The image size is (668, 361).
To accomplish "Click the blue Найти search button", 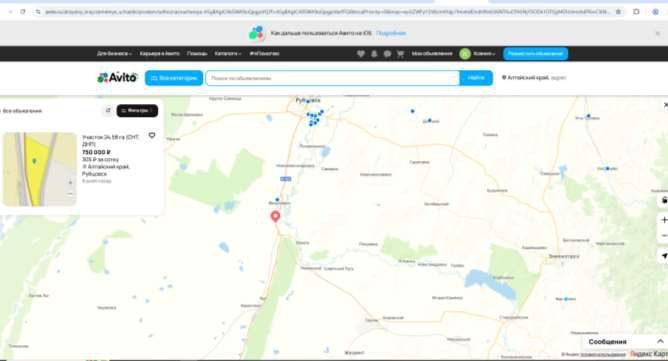I will pyautogui.click(x=476, y=78).
